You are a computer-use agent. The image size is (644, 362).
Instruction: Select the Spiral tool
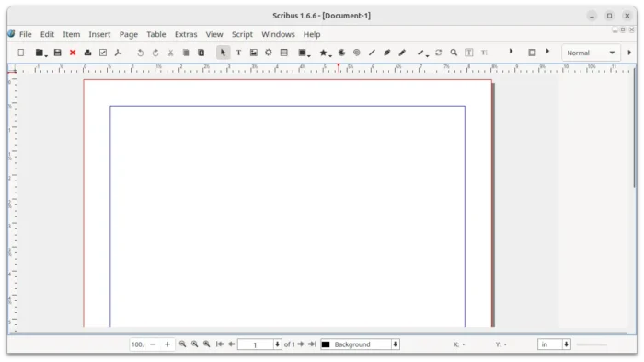(x=357, y=53)
